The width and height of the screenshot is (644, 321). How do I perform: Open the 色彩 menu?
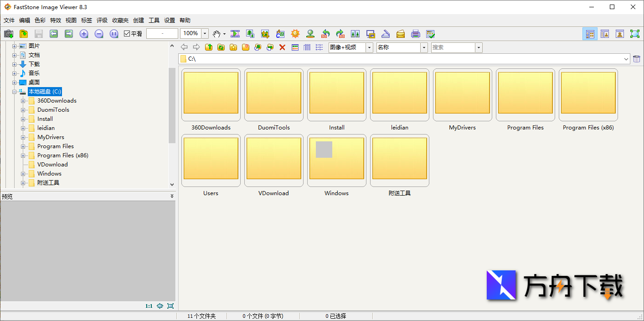(x=39, y=20)
